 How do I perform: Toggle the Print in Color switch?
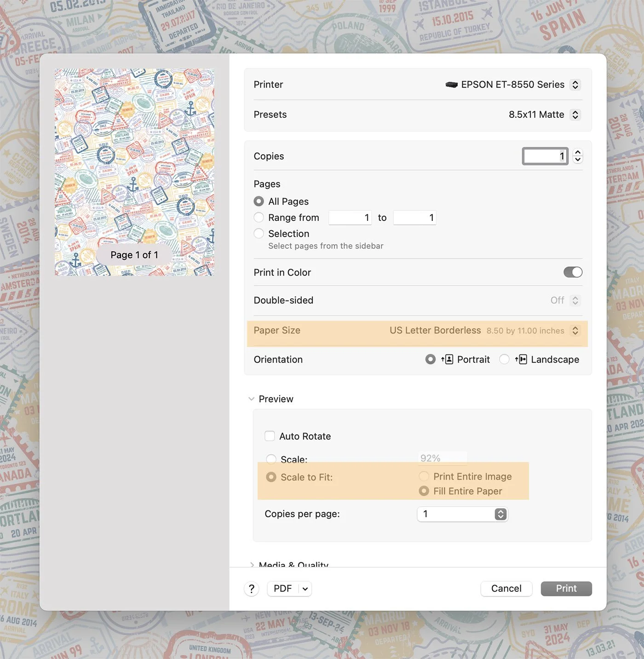(x=573, y=272)
